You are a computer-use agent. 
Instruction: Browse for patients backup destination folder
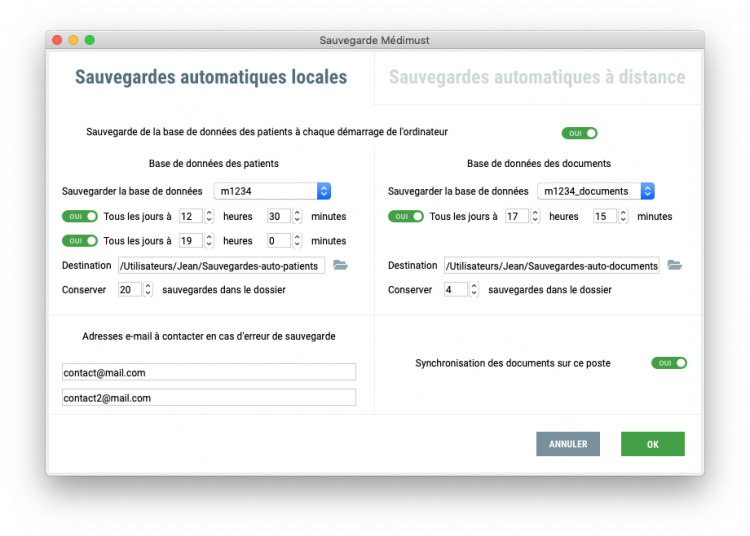click(x=340, y=265)
